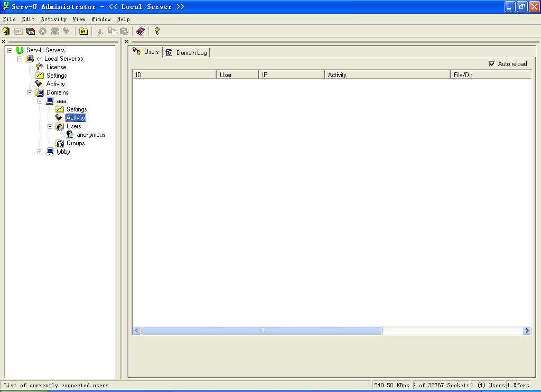The image size is (541, 392).
Task: Collapse the Domains tree node
Action: click(30, 92)
